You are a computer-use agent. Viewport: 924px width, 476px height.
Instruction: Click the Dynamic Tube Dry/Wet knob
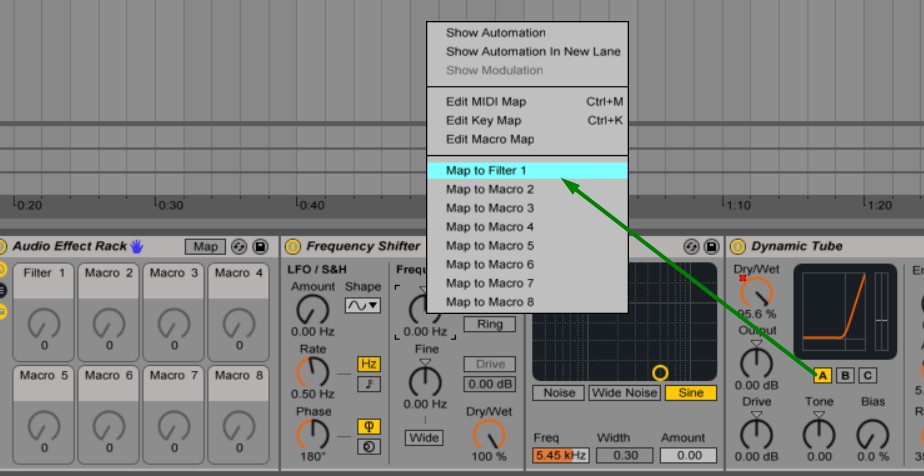pyautogui.click(x=757, y=293)
